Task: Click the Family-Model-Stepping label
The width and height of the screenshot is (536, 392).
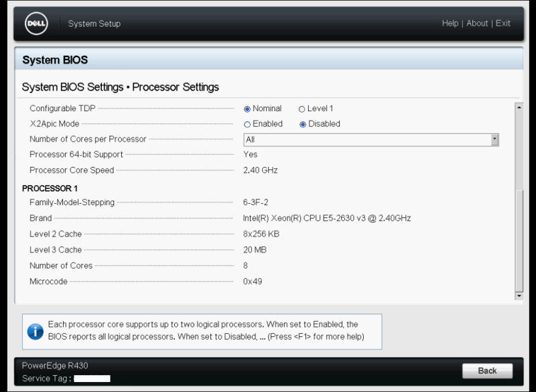Action: click(x=72, y=202)
